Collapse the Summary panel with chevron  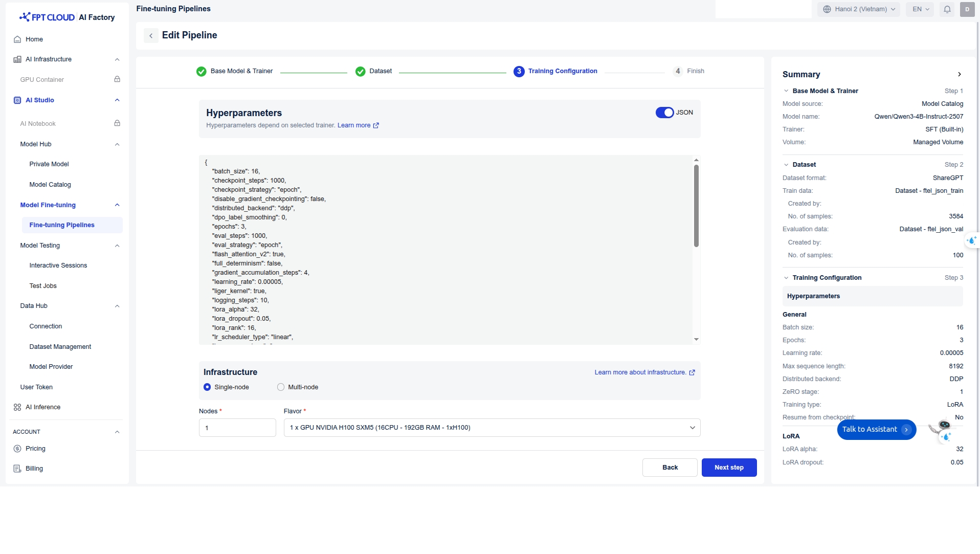click(959, 74)
